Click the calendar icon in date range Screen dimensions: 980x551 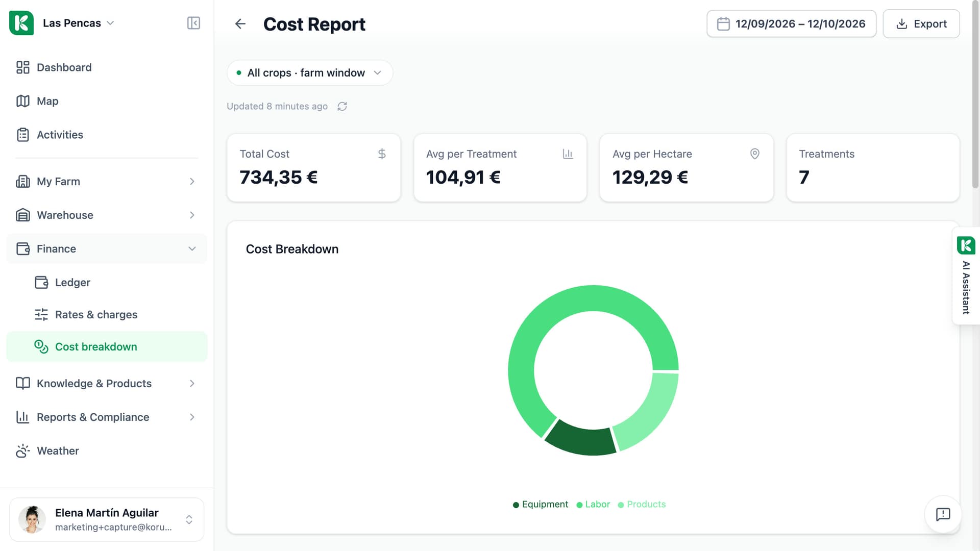(723, 24)
